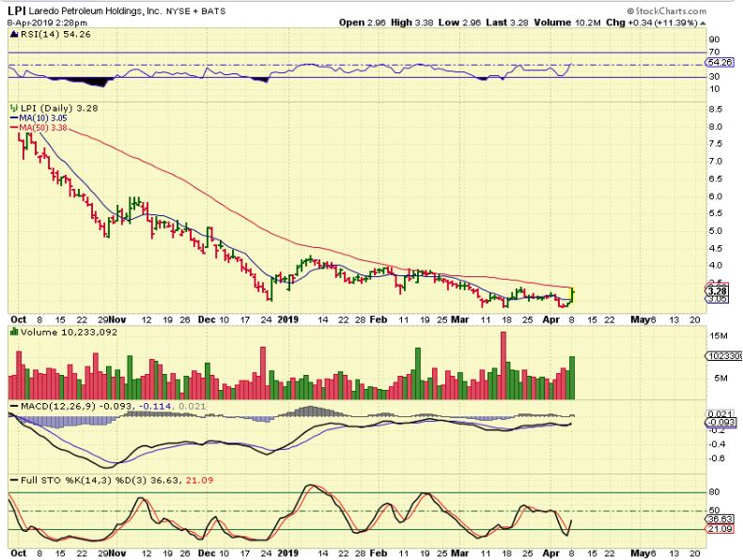Image resolution: width=743 pixels, height=560 pixels.
Task: Select Laredo Petroleum Holdings, Inc. company name
Action: (95, 11)
